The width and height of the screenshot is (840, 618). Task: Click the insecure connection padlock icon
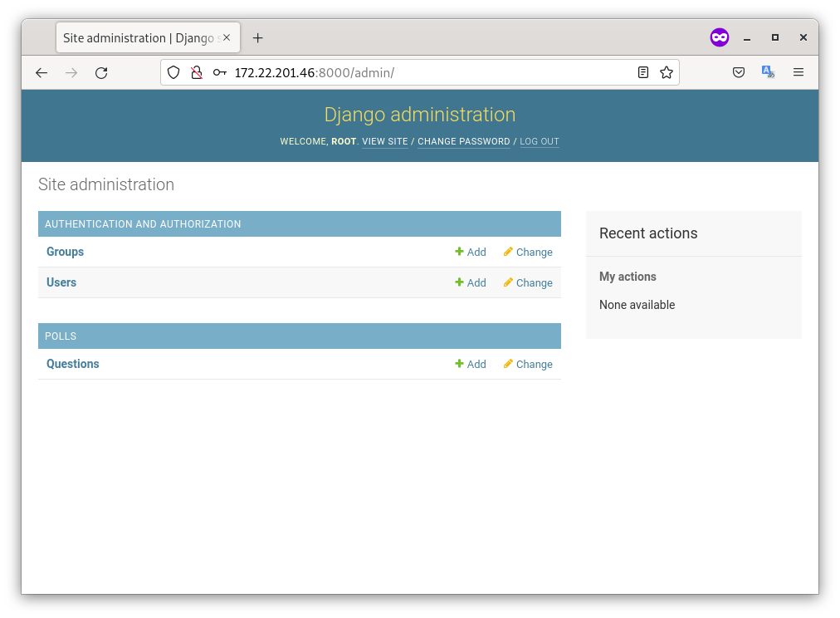[x=197, y=73]
